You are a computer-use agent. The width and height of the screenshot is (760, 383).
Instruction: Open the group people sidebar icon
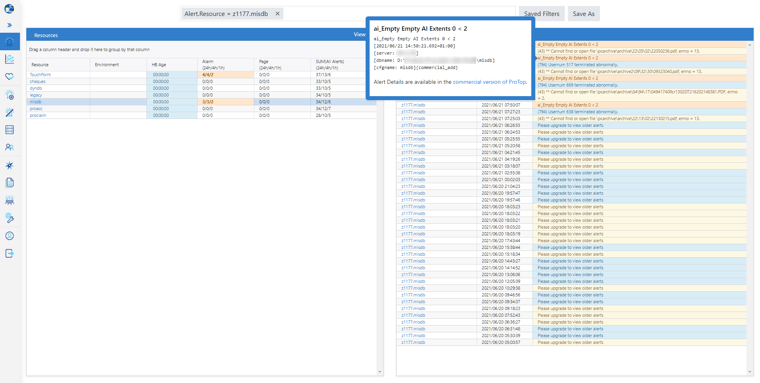pos(9,200)
